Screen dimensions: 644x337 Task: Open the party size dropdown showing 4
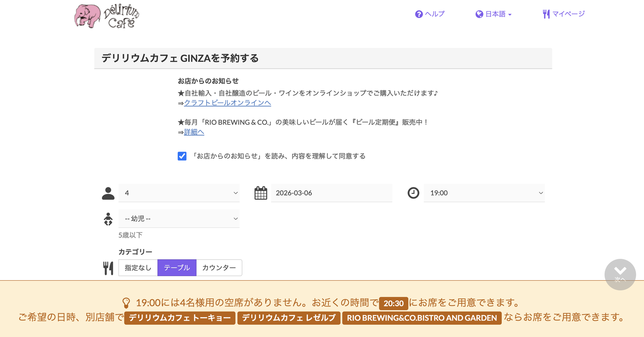[179, 193]
